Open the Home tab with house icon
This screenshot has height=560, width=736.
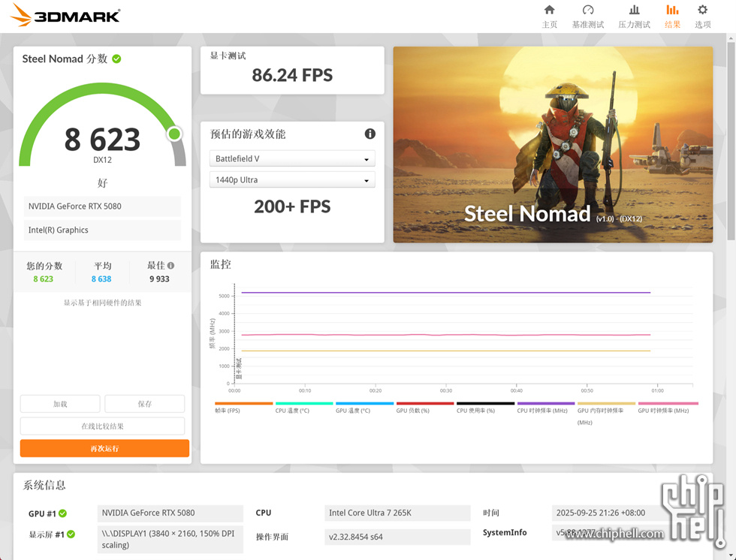549,17
